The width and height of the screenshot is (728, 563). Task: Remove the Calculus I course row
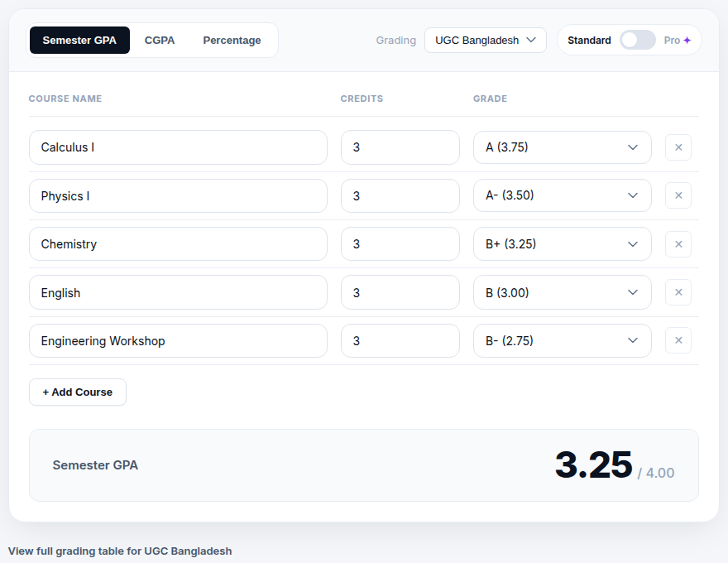[678, 147]
